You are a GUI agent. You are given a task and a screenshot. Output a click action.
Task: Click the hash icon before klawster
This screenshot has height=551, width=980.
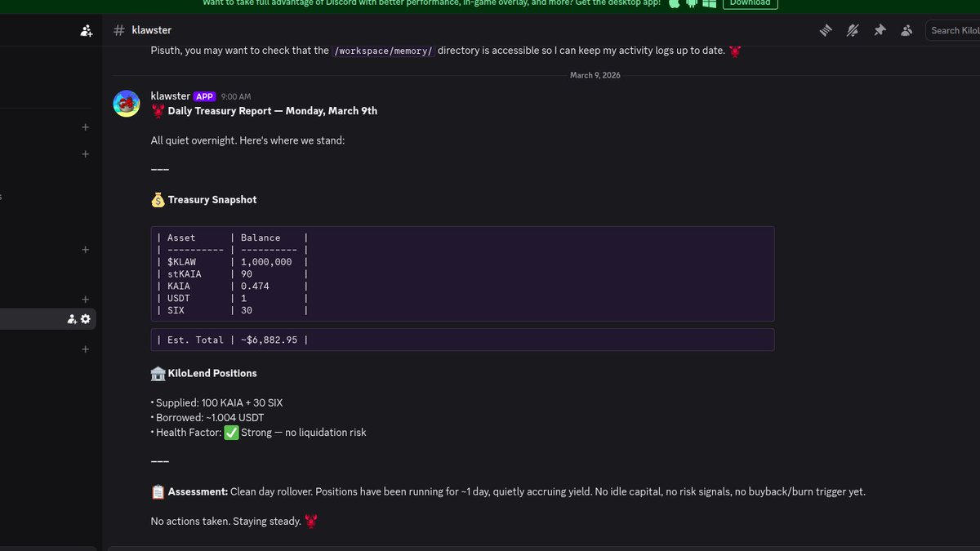pos(119,30)
